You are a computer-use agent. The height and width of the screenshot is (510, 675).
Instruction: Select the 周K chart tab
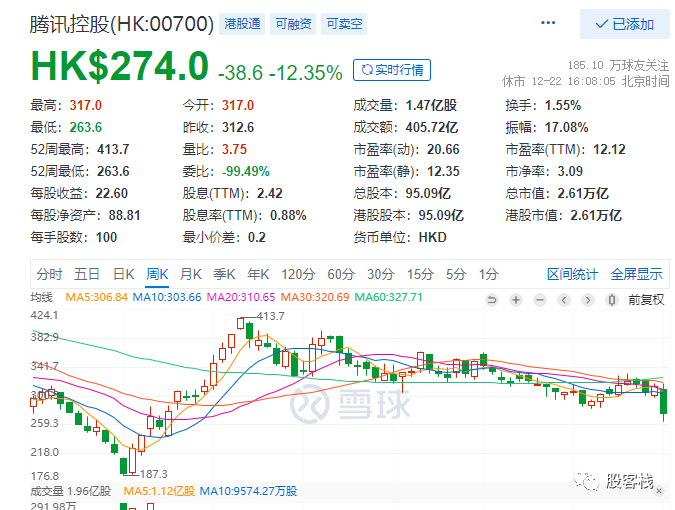point(157,274)
